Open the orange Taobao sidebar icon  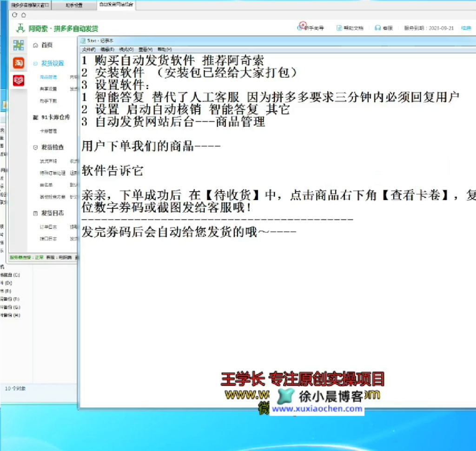[x=19, y=63]
